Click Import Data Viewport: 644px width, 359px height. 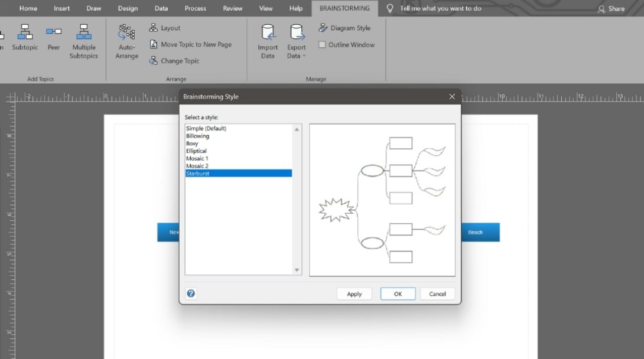(268, 41)
